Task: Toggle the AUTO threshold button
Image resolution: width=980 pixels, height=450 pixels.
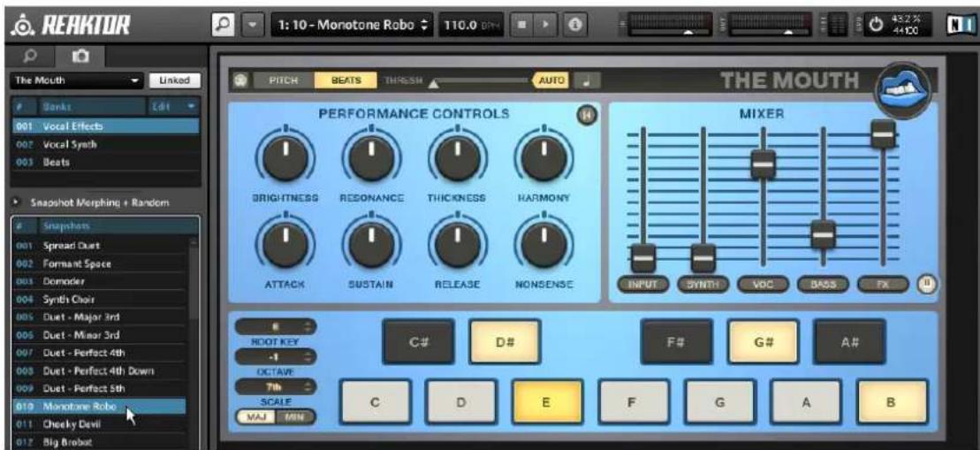Action: 551,80
